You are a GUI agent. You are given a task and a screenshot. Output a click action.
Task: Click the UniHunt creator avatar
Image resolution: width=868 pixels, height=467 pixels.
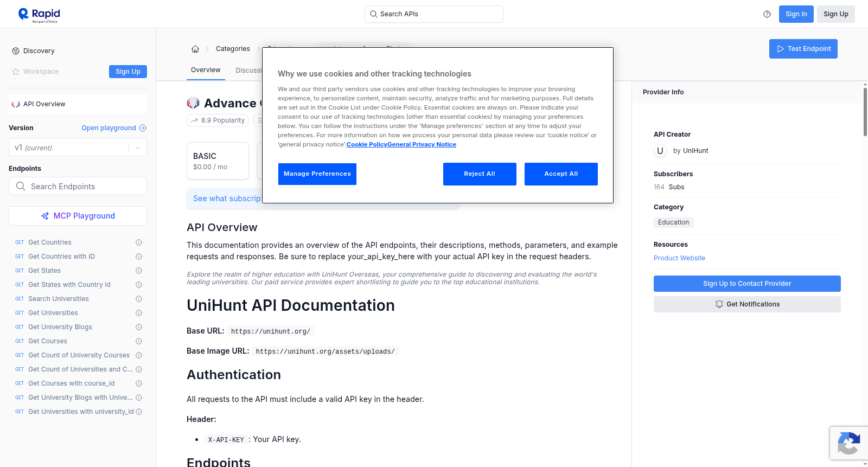pyautogui.click(x=660, y=151)
